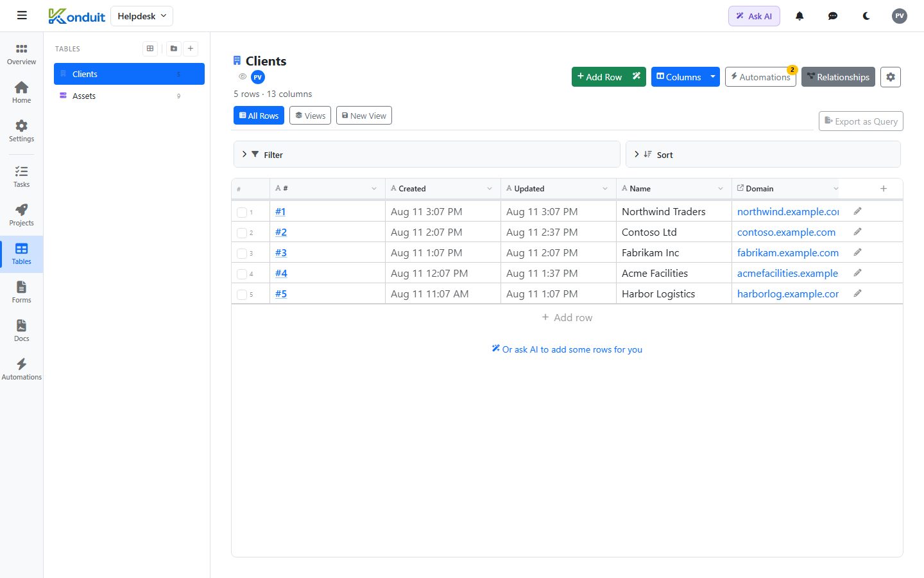Viewport: 924px width, 578px height.
Task: Open Forms in sidebar
Action: click(x=21, y=292)
